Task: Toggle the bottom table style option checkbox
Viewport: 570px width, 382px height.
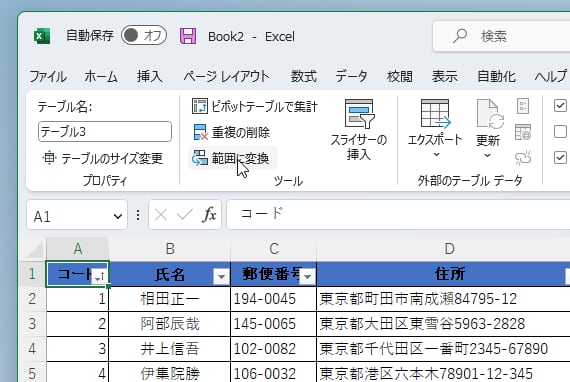Action: (560, 158)
